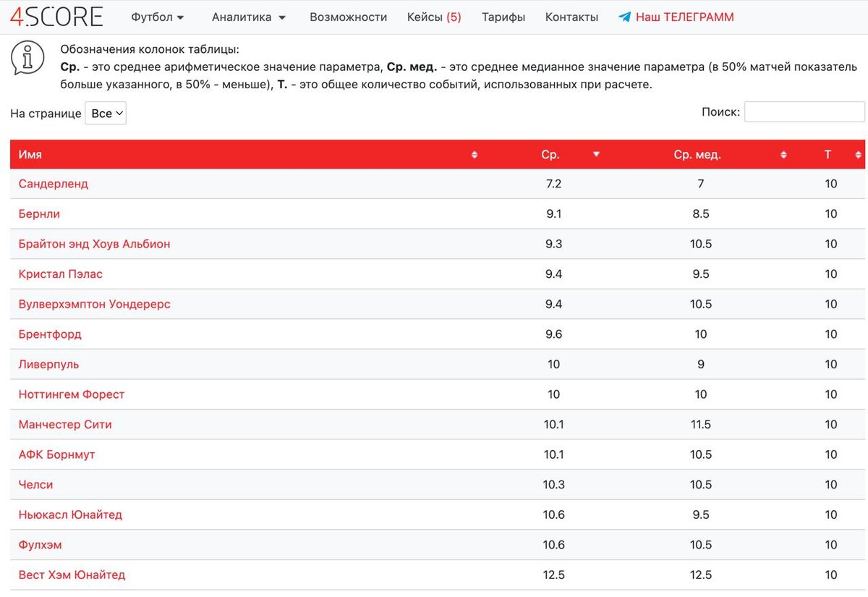The height and width of the screenshot is (597, 868).
Task: Sort by Ср. мед. column arrows
Action: tap(783, 155)
